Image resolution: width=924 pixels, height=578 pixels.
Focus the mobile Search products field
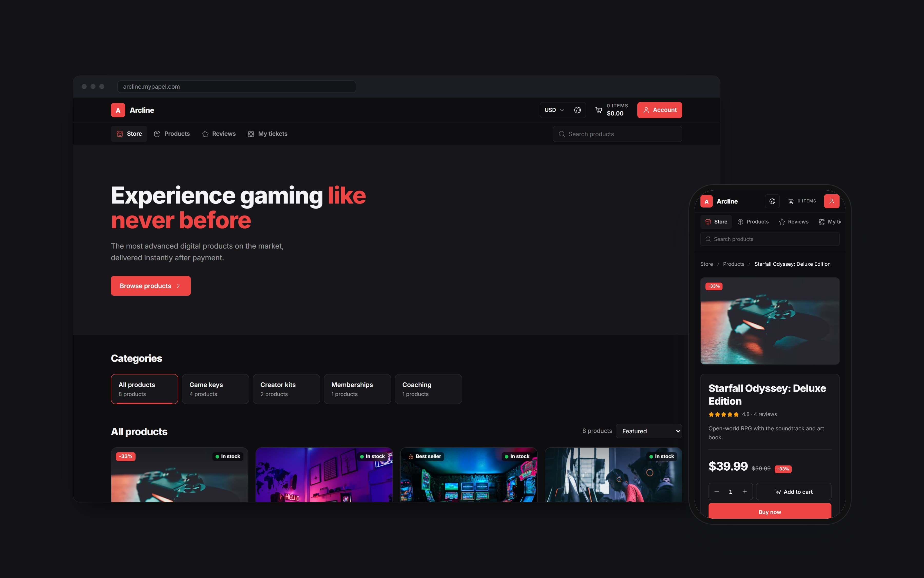click(770, 239)
